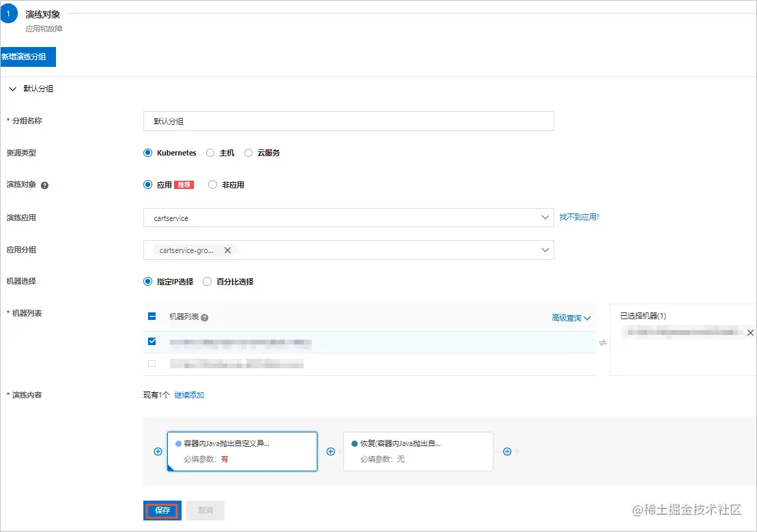Remove the cartservice-gro... tag
757x532 pixels.
point(227,250)
